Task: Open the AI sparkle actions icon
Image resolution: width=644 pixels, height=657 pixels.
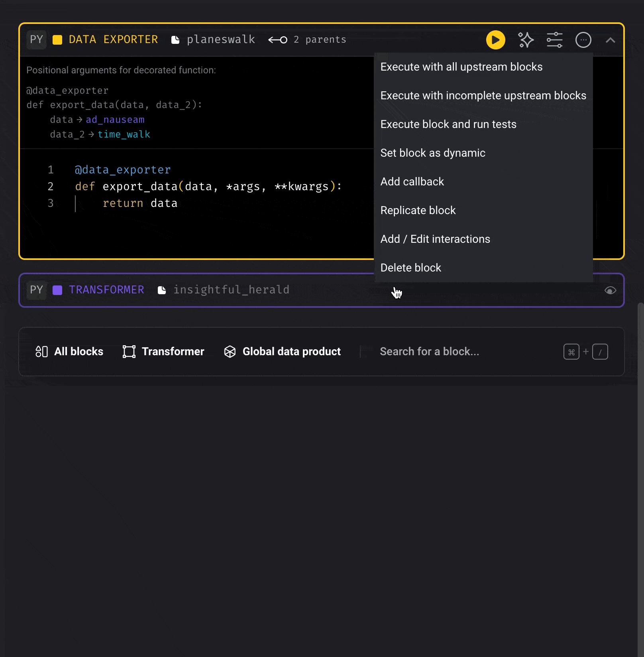Action: click(526, 40)
